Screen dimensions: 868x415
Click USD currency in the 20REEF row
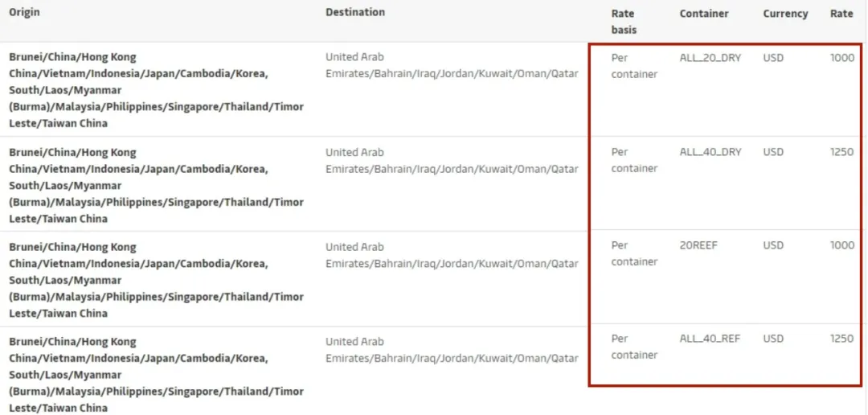[773, 245]
